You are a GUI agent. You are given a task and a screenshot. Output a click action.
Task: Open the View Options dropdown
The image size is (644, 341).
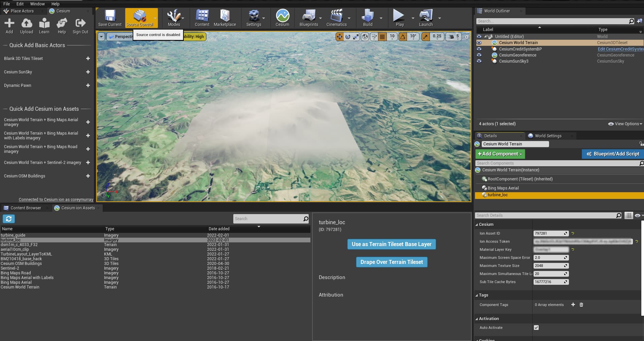click(x=625, y=124)
